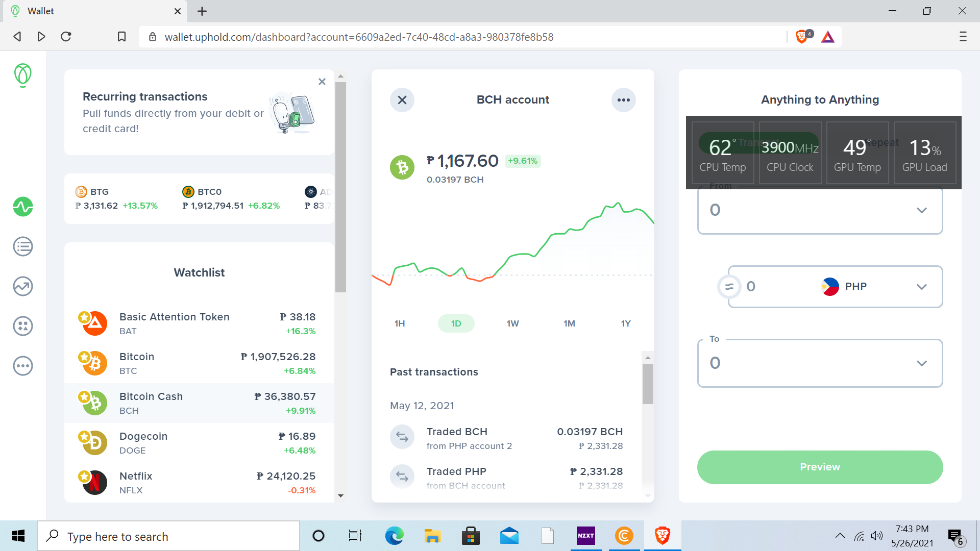The image size is (980, 551).
Task: Click the May 12, 2021 date heading
Action: coord(422,406)
